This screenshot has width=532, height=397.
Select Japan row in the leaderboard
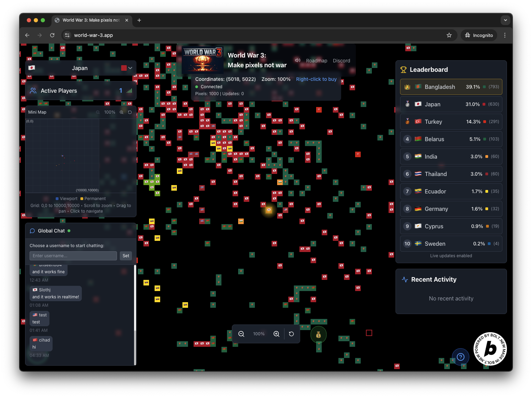pyautogui.click(x=451, y=104)
